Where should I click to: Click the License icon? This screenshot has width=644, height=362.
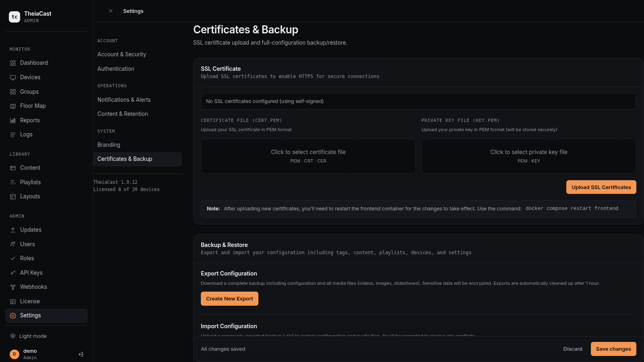13,302
